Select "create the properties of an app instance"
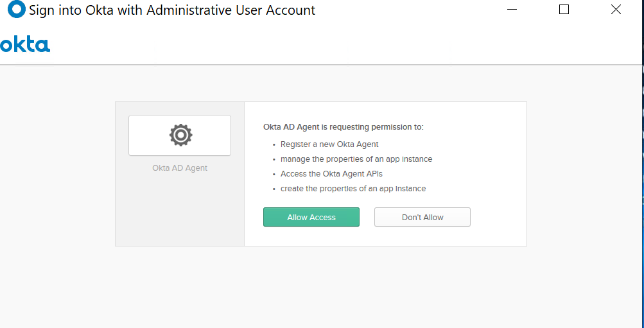The height and width of the screenshot is (328, 644). coord(353,189)
